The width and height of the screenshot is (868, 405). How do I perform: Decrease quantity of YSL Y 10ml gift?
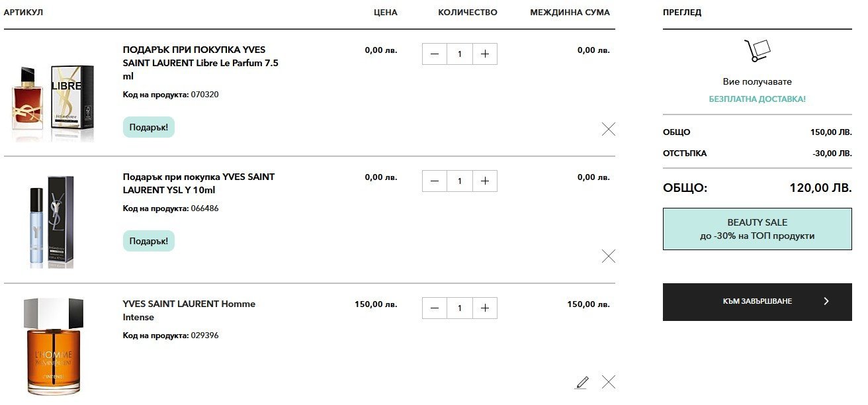(x=435, y=181)
